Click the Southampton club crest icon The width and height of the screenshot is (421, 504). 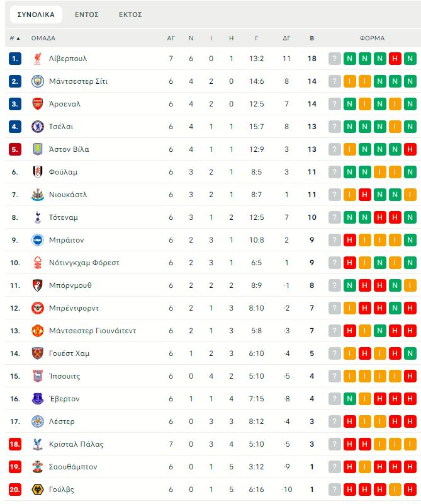tap(38, 467)
